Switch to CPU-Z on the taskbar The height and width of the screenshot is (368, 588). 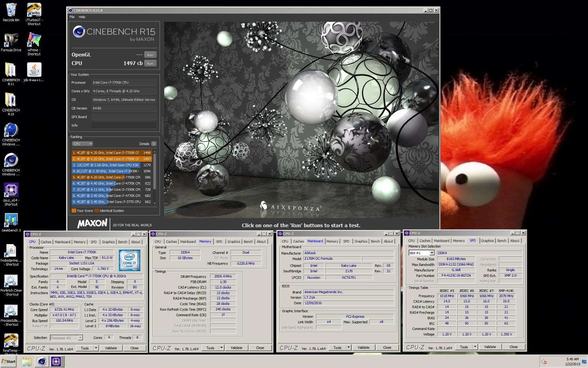tap(56, 362)
